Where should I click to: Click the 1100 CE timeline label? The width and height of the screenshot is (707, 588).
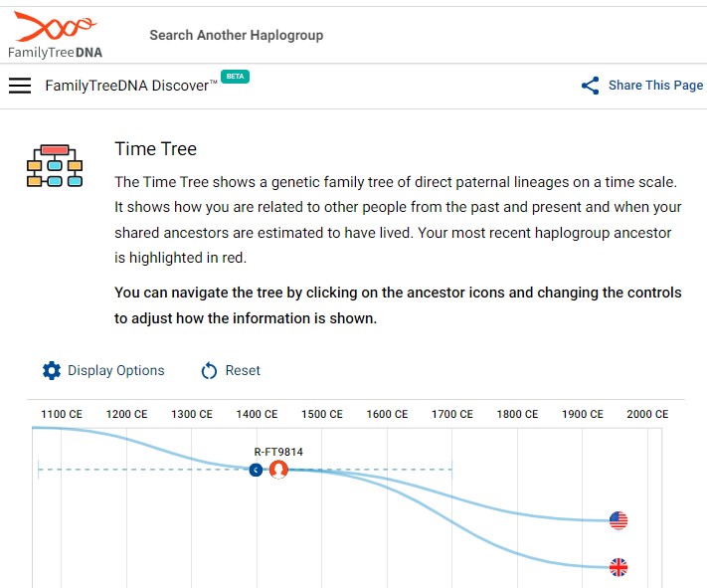[62, 415]
